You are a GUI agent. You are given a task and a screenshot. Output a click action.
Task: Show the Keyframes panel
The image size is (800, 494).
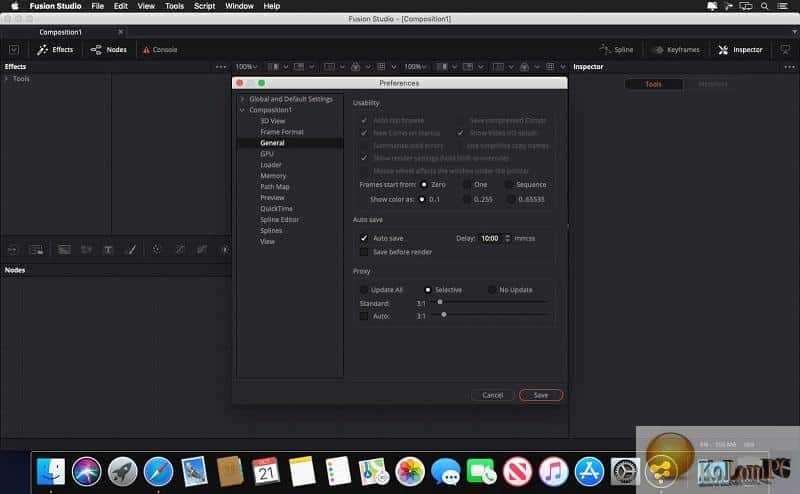[677, 50]
